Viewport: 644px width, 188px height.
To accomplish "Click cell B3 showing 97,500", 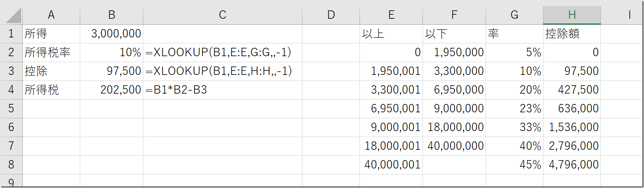I will point(111,71).
